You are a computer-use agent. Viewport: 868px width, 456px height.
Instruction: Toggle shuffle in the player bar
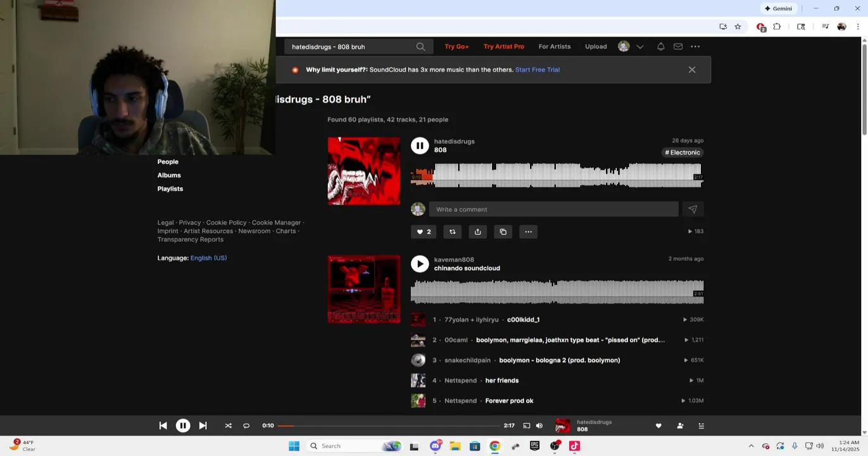[228, 426]
